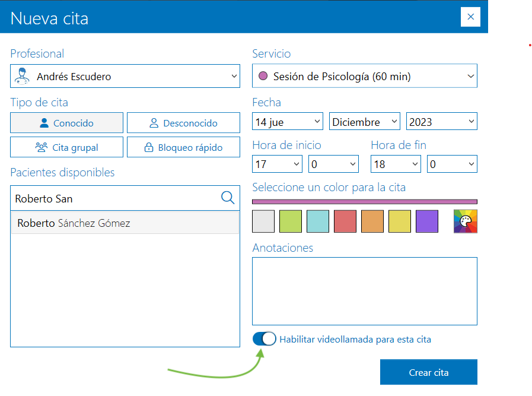The height and width of the screenshot is (396, 532).
Task: Open the end hour dropdown showing 18
Action: 396,164
